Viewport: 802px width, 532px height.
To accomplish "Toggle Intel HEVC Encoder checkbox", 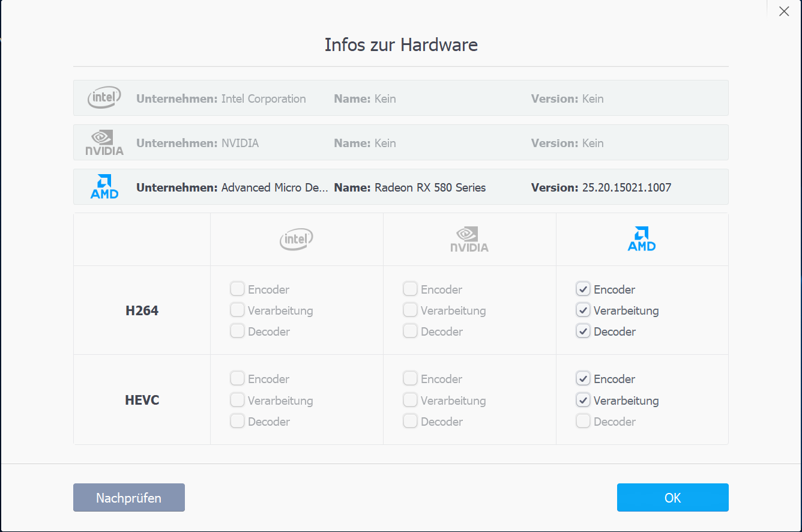I will (237, 379).
